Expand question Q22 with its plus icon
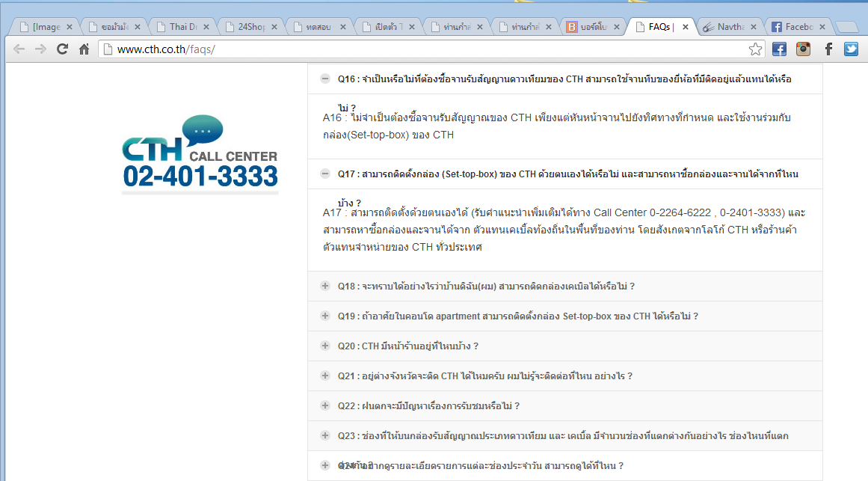Image resolution: width=868 pixels, height=481 pixels. point(325,405)
